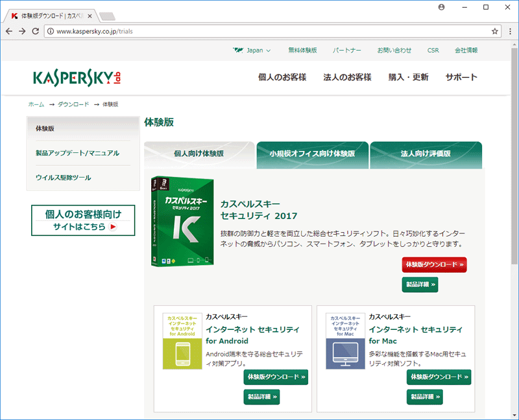Viewport: 519px width, 420px height.
Task: Click the Internet Security for Android thumbnail
Action: pos(182,341)
